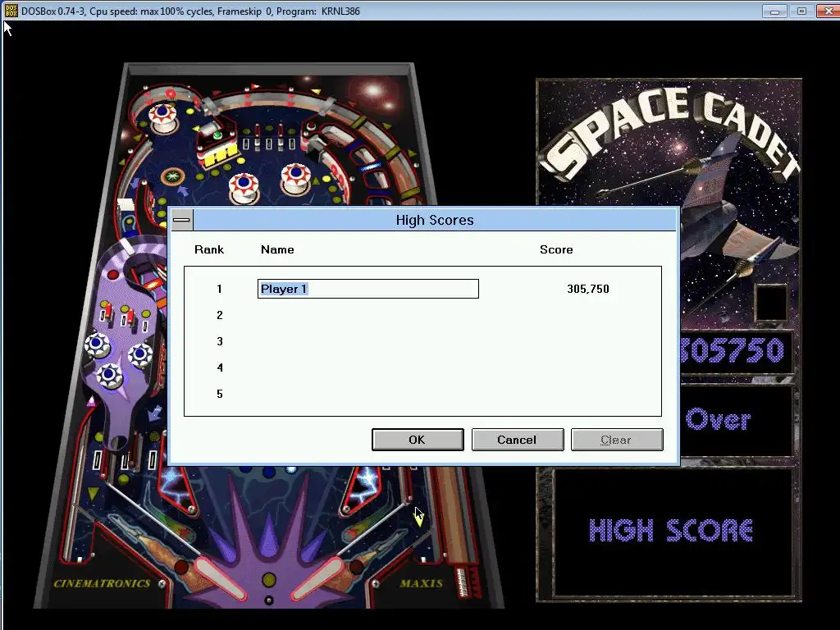Close the DOSBox window
This screenshot has height=630, width=840.
pyautogui.click(x=828, y=11)
